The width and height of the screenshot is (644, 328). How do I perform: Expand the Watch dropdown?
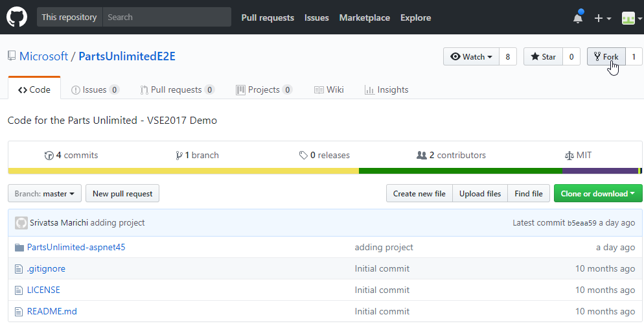(471, 57)
